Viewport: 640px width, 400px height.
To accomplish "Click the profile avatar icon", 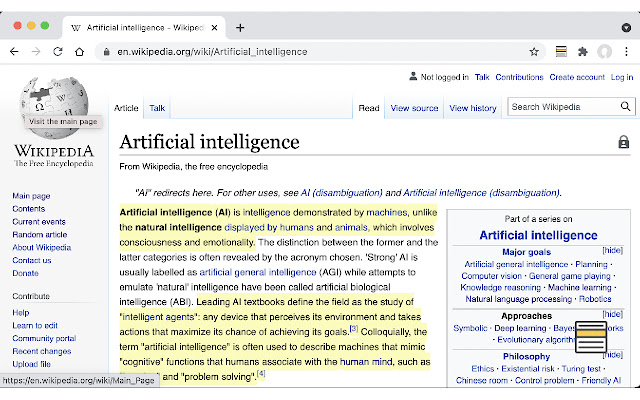I will (604, 52).
